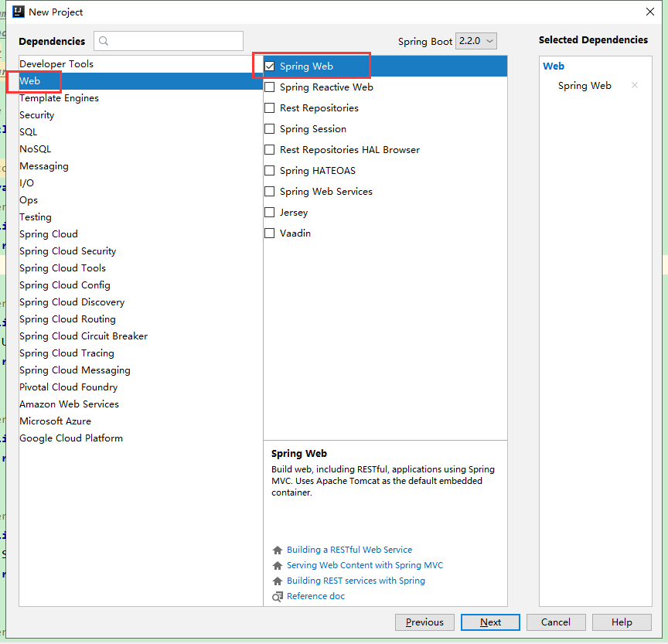
Task: Select Developer Tools category
Action: point(141,64)
